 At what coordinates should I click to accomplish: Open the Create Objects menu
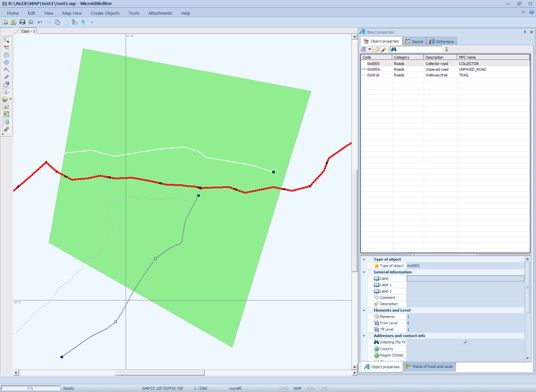pyautogui.click(x=105, y=13)
